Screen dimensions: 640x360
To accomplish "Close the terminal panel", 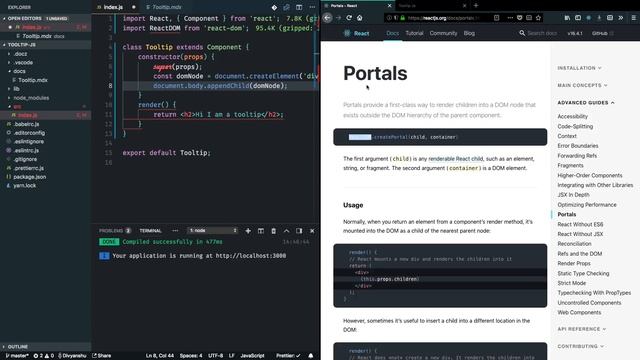I will tap(312, 231).
